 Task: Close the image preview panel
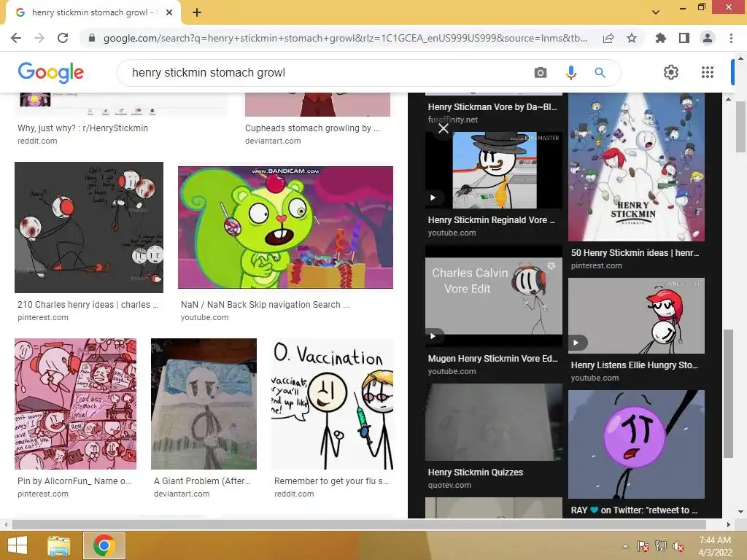pos(444,128)
